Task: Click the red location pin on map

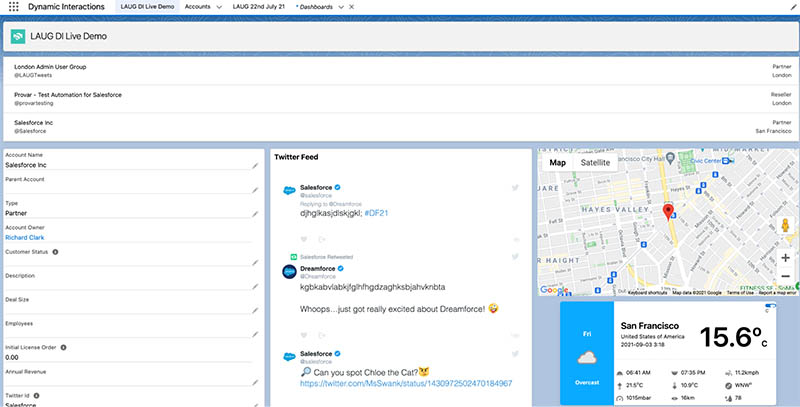Action: [668, 211]
